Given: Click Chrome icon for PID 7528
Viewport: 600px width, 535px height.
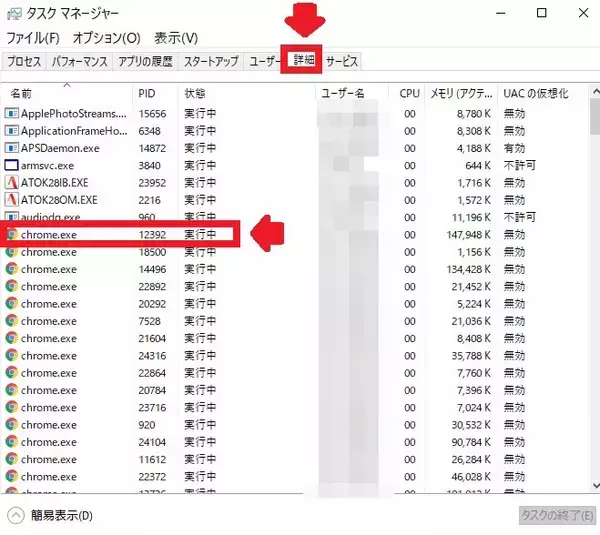Looking at the screenshot, I should 11,321.
